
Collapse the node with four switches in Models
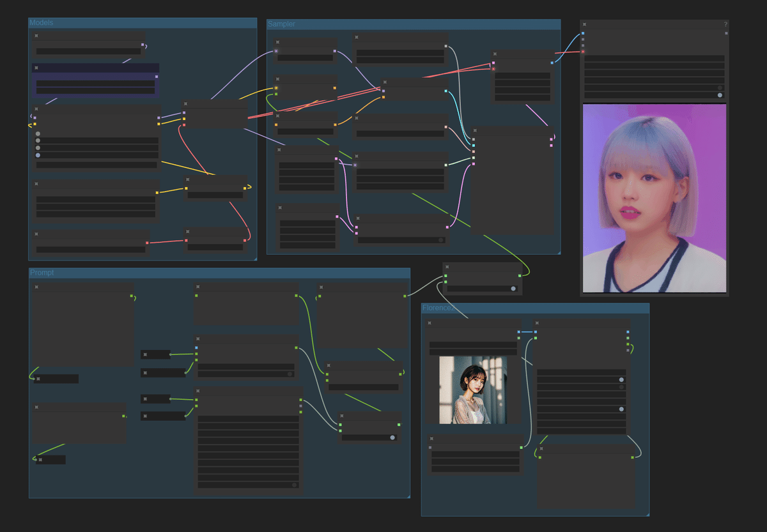[x=36, y=109]
